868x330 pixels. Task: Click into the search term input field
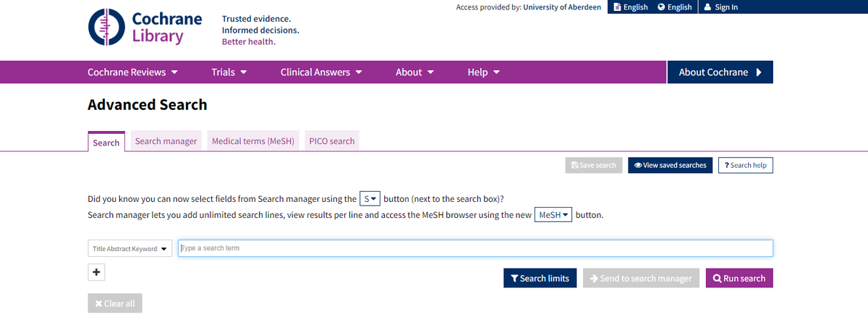point(475,248)
